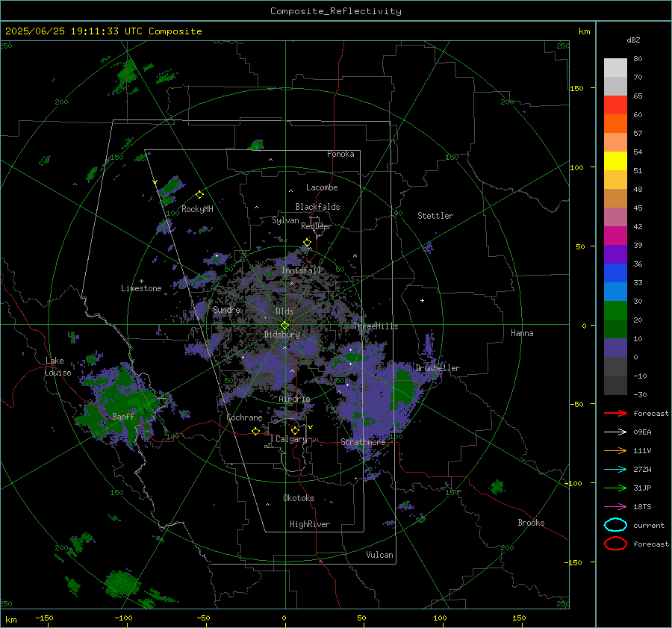The image size is (672, 628).
Task: Click the cyan current ellipse icon
Action: pos(615,525)
